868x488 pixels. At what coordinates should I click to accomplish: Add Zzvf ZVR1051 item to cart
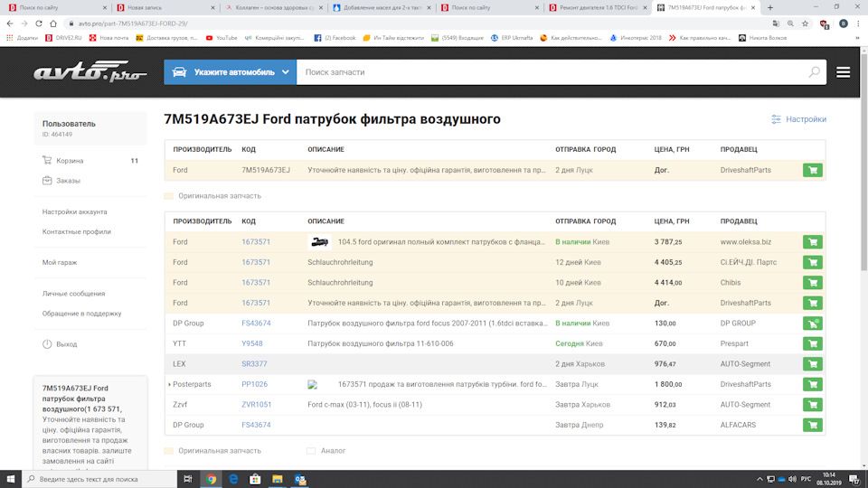pos(813,405)
